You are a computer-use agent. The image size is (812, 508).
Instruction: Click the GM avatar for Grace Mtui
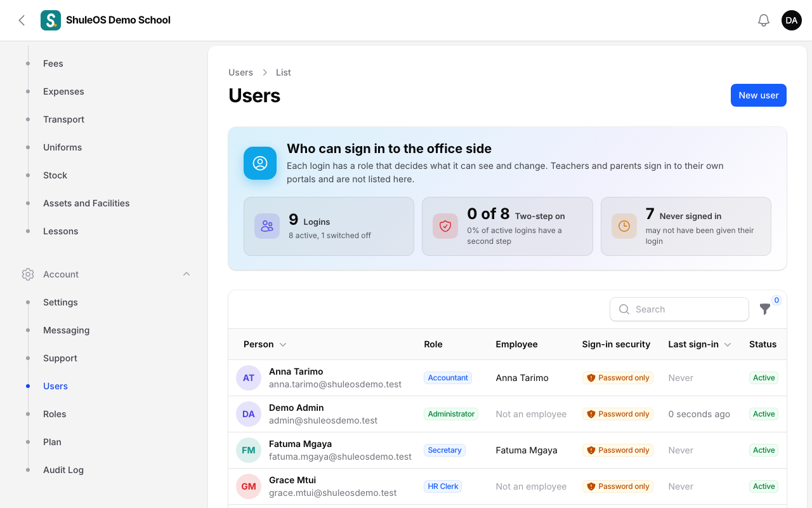tap(249, 486)
